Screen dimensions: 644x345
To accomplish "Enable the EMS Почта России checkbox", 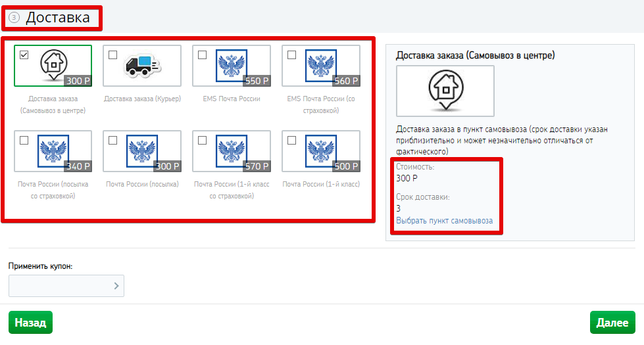I will (x=202, y=55).
